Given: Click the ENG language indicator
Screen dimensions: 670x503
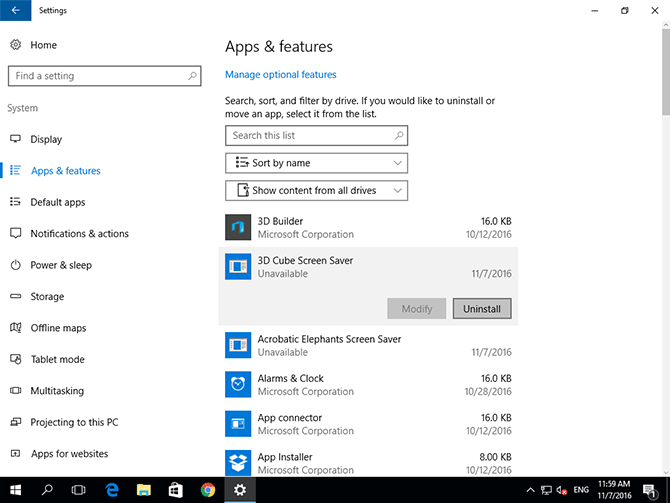Looking at the screenshot, I should pos(581,490).
